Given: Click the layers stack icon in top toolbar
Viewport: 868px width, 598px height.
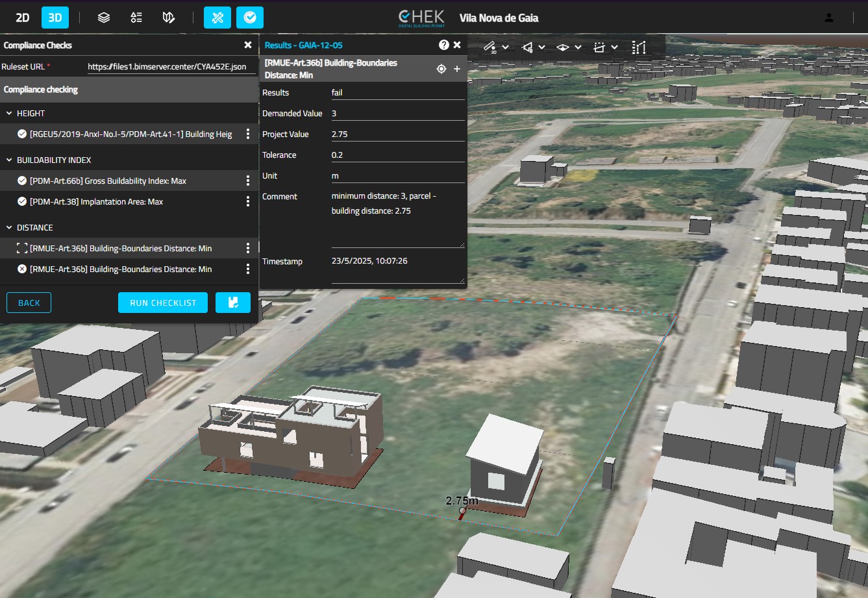Looking at the screenshot, I should (104, 18).
